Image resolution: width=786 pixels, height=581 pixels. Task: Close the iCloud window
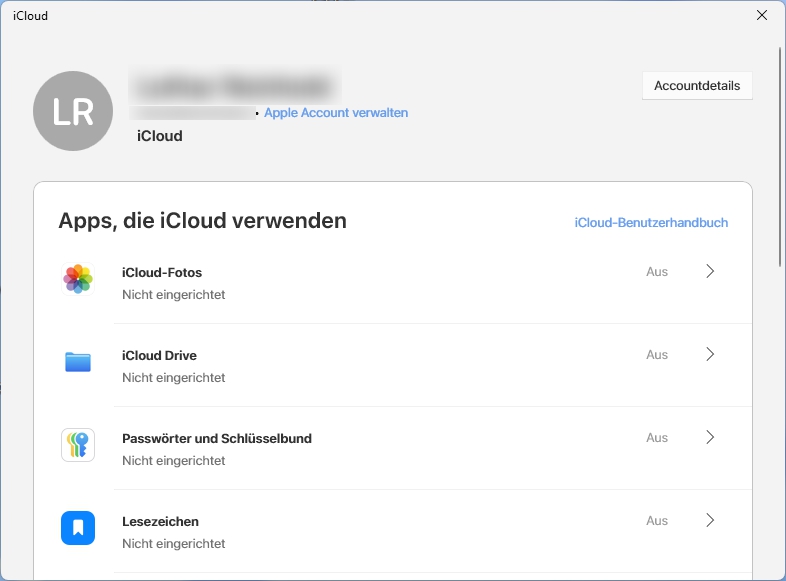point(762,15)
